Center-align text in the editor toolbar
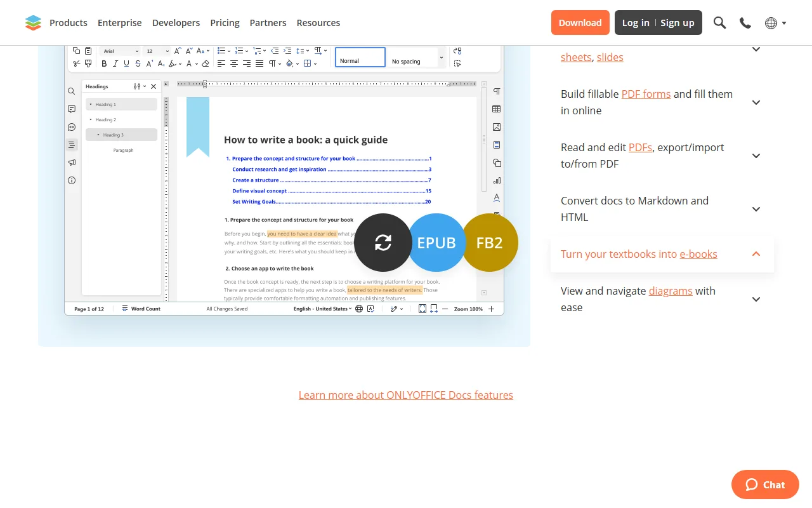812x508 pixels. click(x=234, y=63)
